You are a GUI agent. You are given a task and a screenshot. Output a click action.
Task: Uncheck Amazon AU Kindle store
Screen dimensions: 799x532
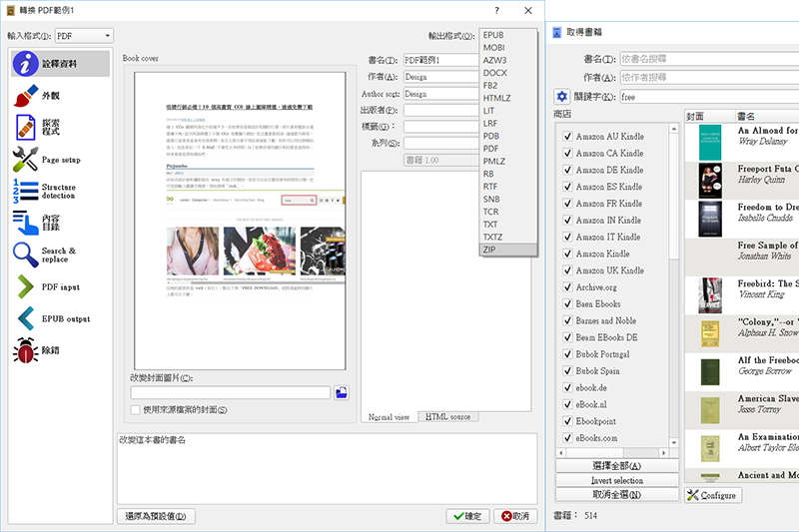pos(567,137)
